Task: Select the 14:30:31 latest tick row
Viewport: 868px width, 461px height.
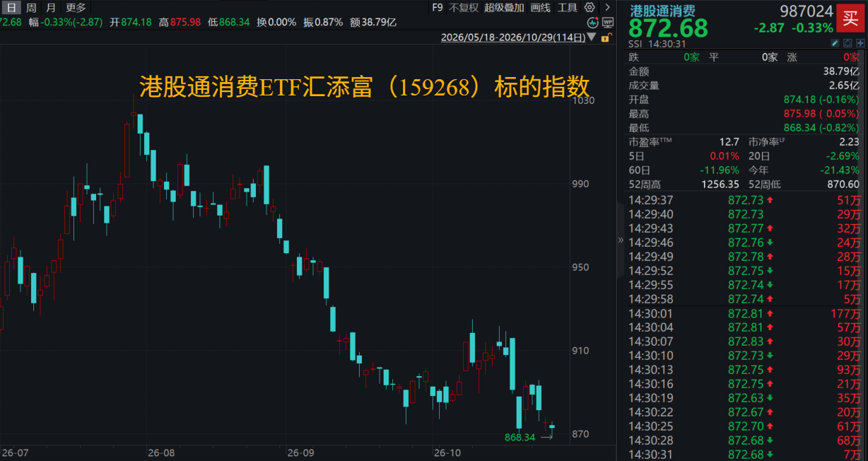Action: pos(745,455)
